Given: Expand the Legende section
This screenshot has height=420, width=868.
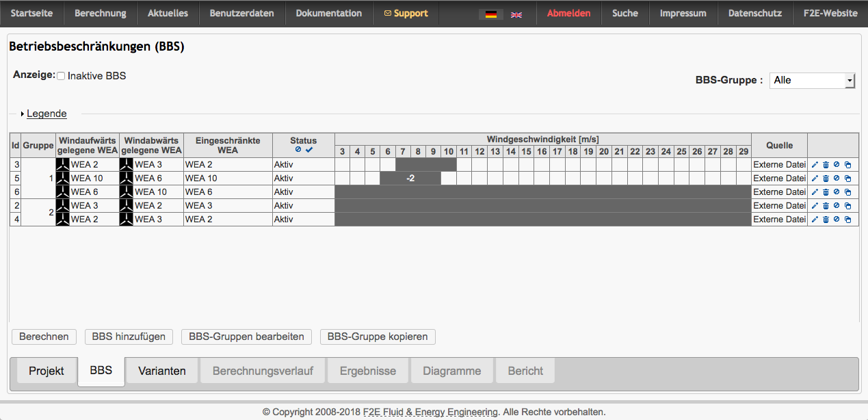Looking at the screenshot, I should coord(47,114).
